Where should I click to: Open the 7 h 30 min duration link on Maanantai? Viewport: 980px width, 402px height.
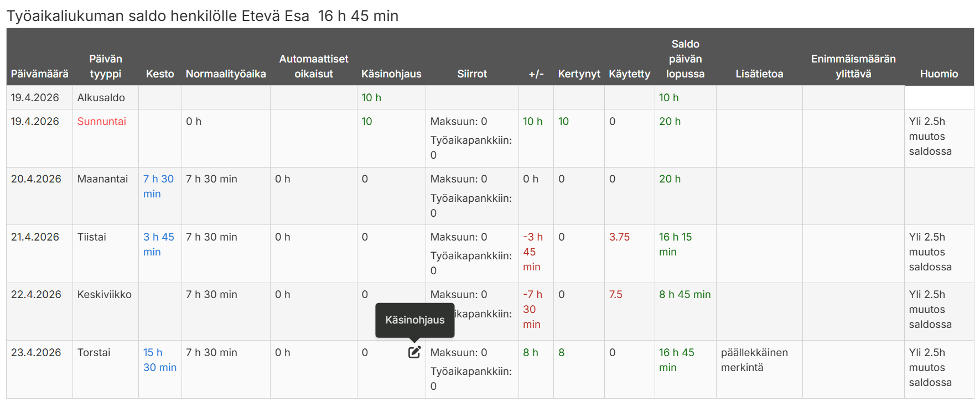pos(158,186)
